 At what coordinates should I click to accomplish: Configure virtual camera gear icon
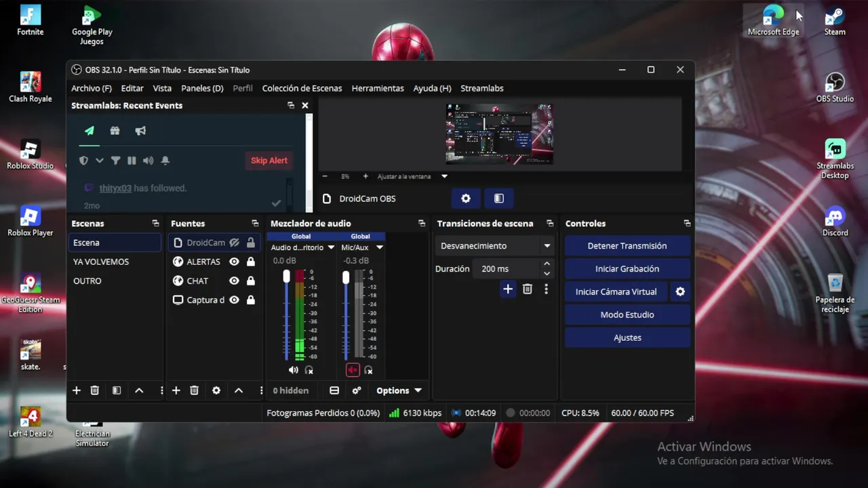coord(680,291)
